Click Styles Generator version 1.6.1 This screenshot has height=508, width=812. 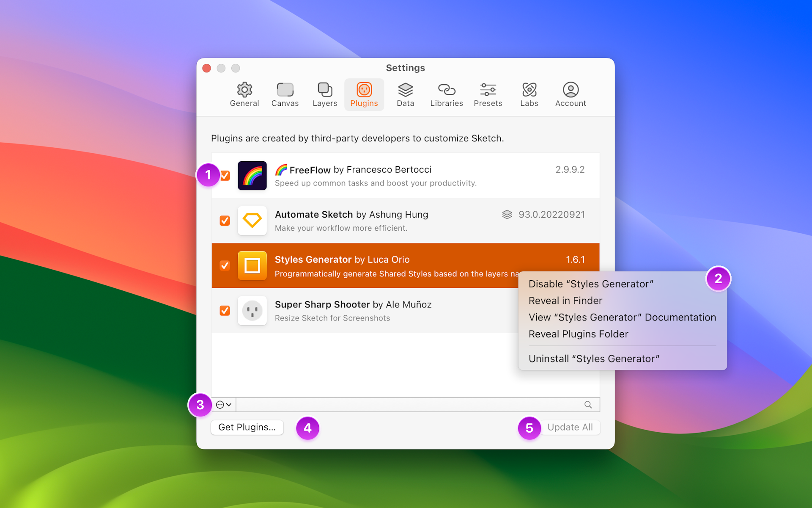[575, 260]
